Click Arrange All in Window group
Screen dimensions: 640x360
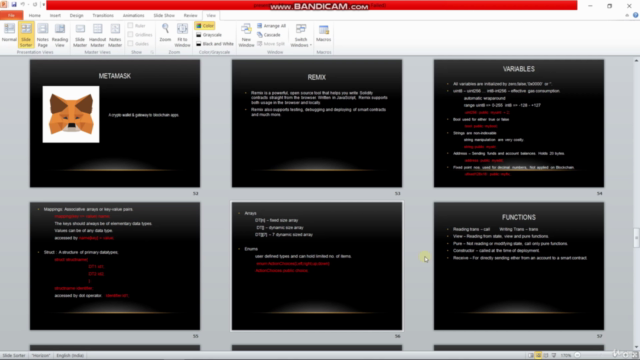(x=271, y=26)
